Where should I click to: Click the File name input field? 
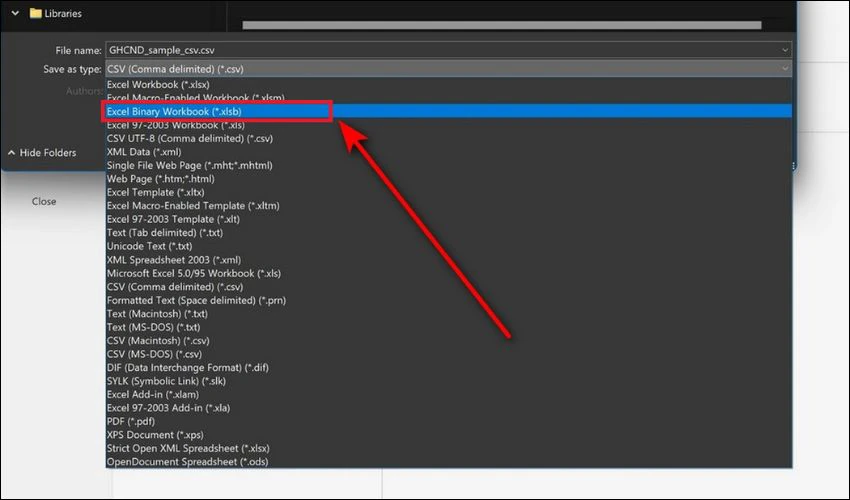coord(448,50)
